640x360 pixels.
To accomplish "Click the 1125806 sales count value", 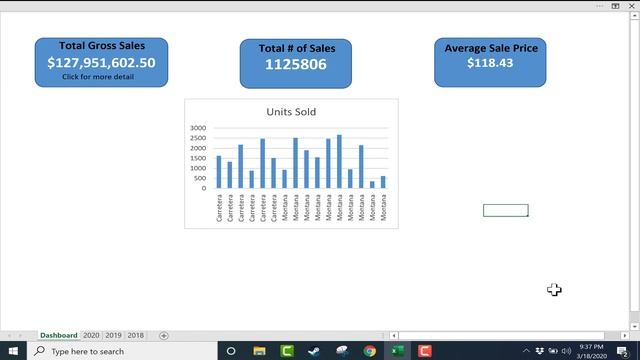I will point(296,64).
